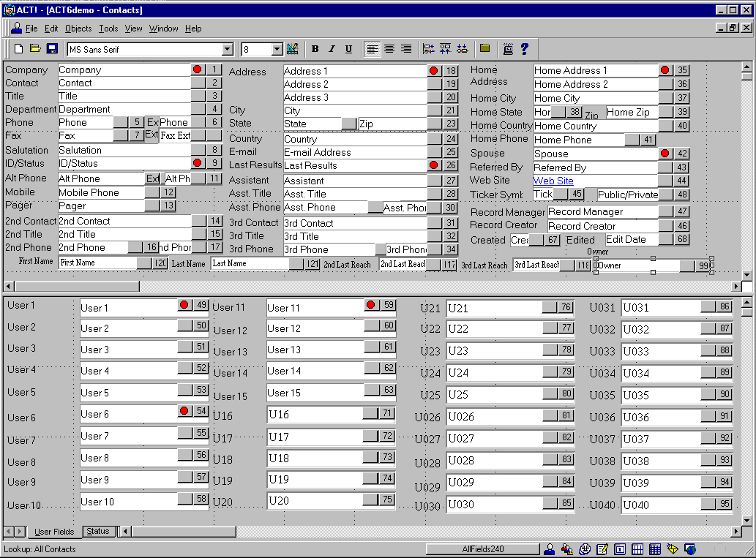Open a layout with the folder icon
756x558 pixels.
[34, 49]
